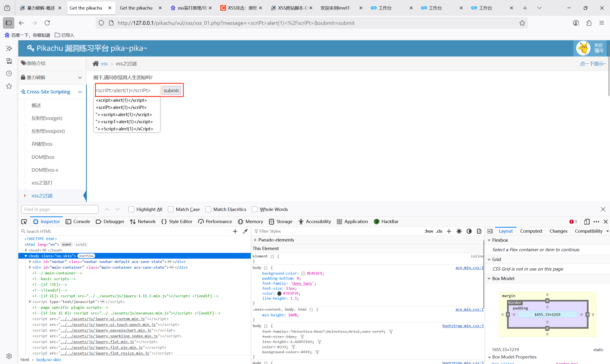610x364 pixels.
Task: Toggle light color scheme simulation
Action: click(459, 231)
